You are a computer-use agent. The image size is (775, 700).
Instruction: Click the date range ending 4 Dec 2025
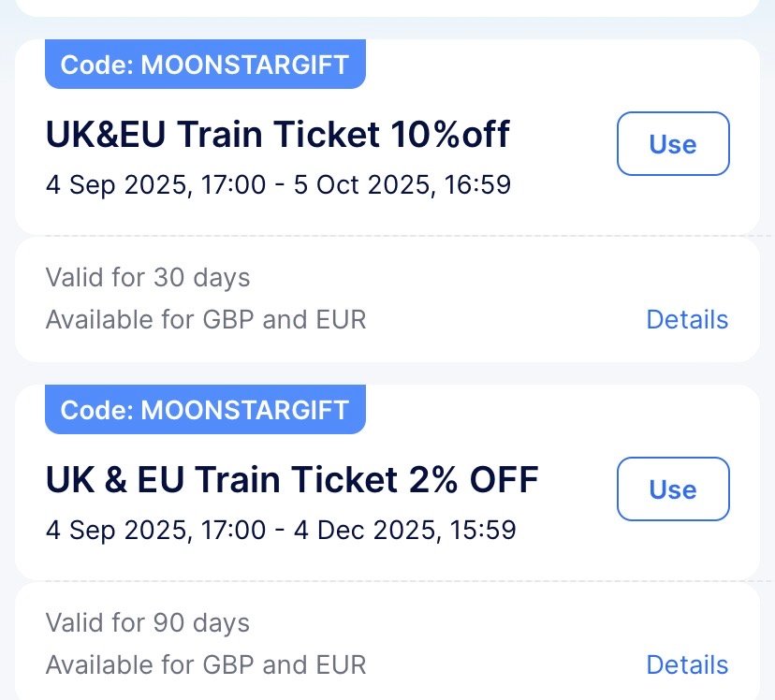[281, 530]
